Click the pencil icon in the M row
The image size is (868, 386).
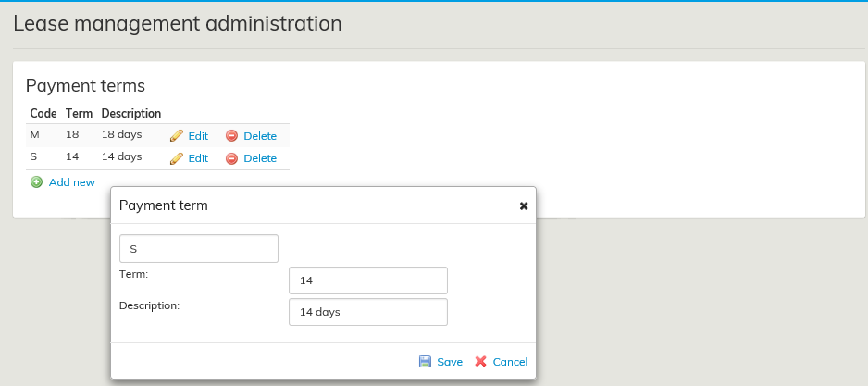(x=177, y=135)
